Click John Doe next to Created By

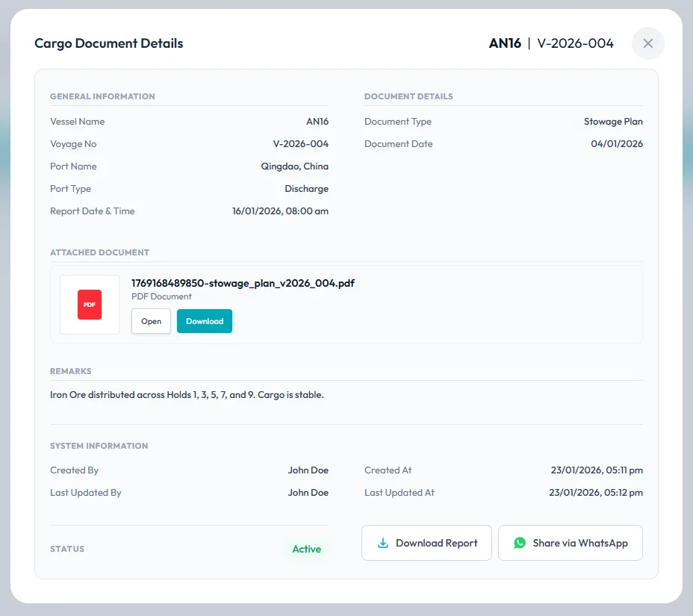pos(308,470)
